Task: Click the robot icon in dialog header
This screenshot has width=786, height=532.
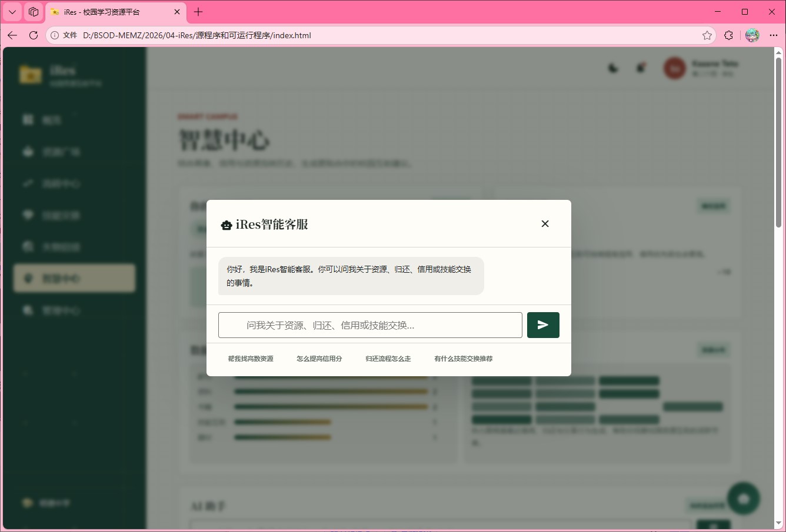Action: [227, 225]
